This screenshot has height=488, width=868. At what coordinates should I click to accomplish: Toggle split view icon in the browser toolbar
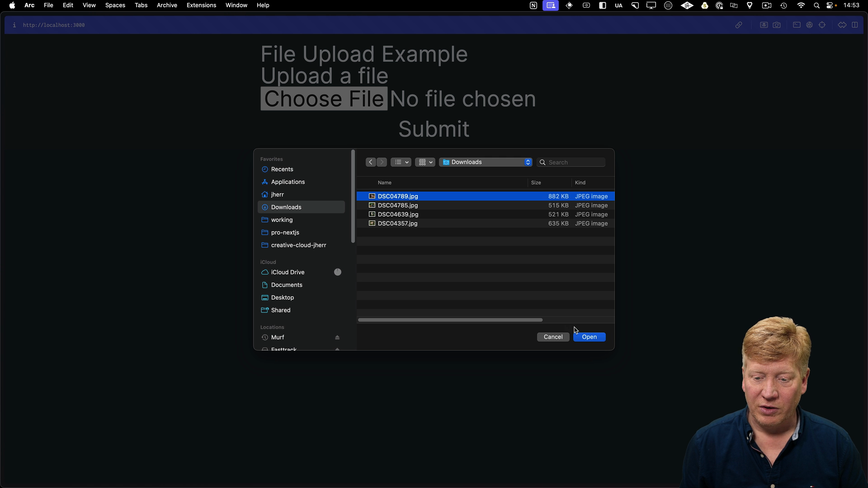854,25
